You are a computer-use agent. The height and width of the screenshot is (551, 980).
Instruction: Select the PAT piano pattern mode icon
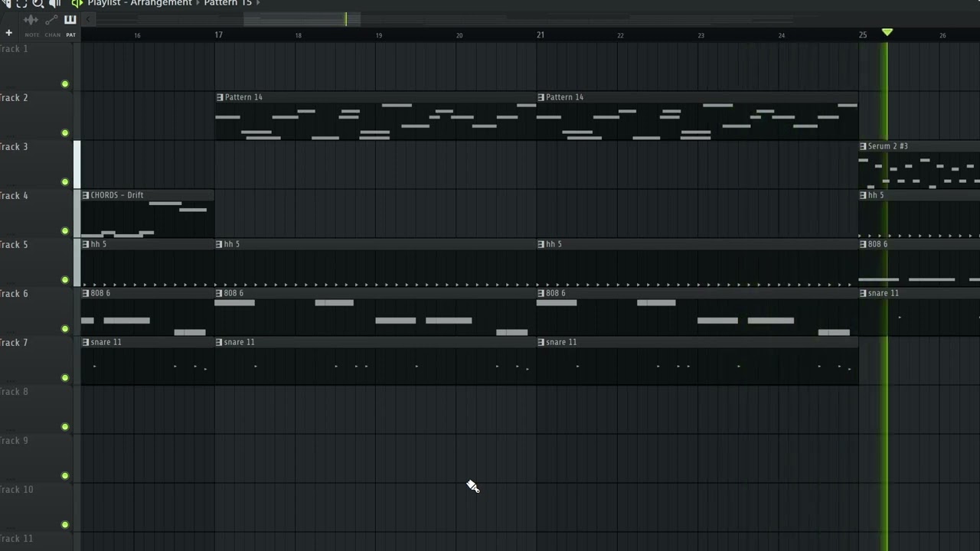pyautogui.click(x=70, y=20)
